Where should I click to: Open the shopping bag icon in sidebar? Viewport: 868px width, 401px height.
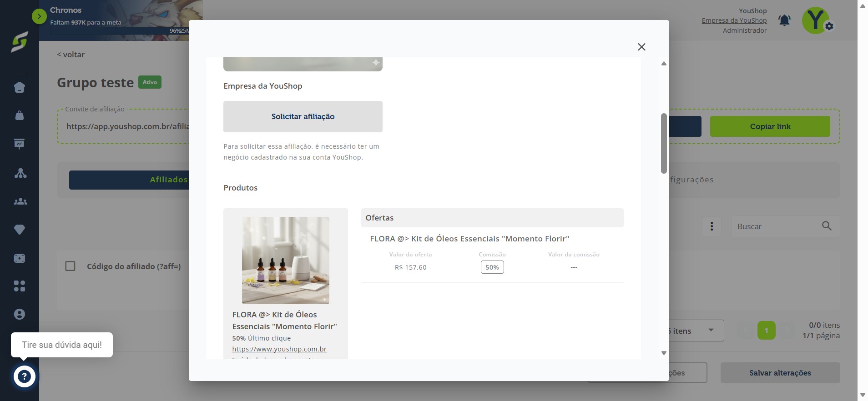click(20, 115)
